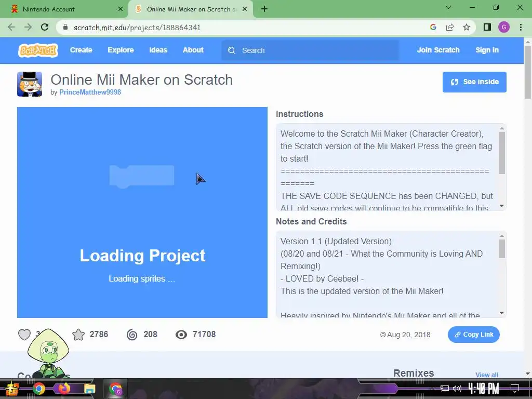Click the browser forward arrow

[x=28, y=27]
